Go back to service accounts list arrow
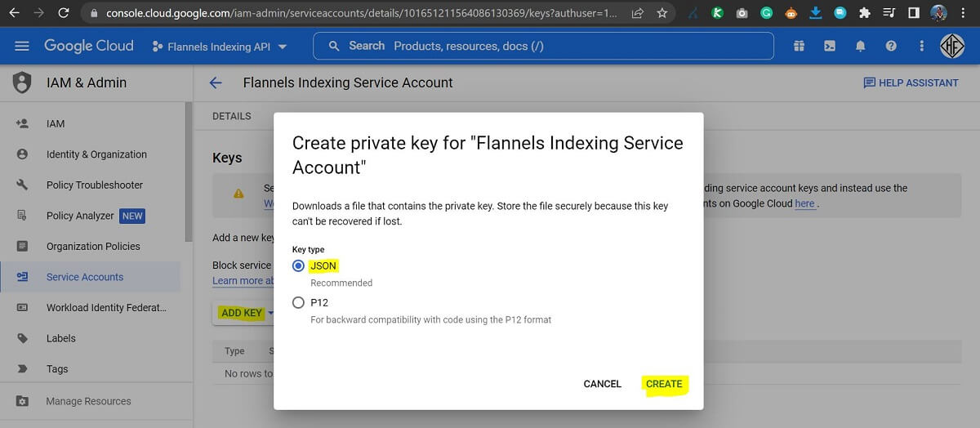This screenshot has width=980, height=428. click(216, 82)
